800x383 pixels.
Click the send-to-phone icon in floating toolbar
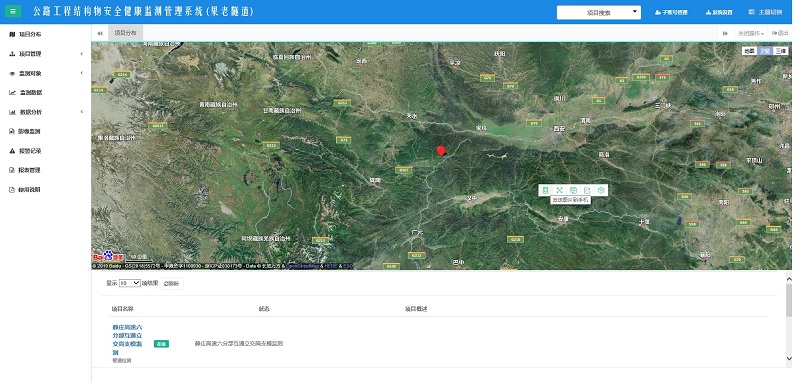point(545,190)
